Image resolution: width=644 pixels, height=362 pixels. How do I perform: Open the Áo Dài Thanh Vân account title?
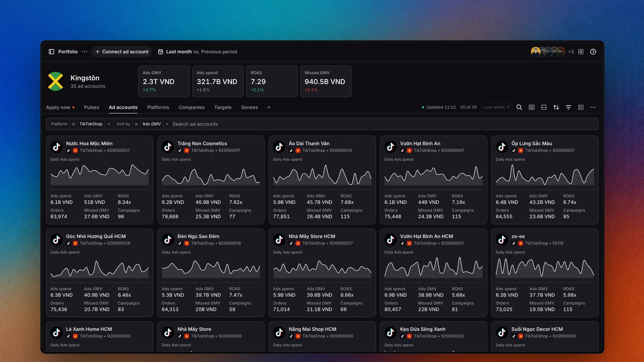(309, 144)
